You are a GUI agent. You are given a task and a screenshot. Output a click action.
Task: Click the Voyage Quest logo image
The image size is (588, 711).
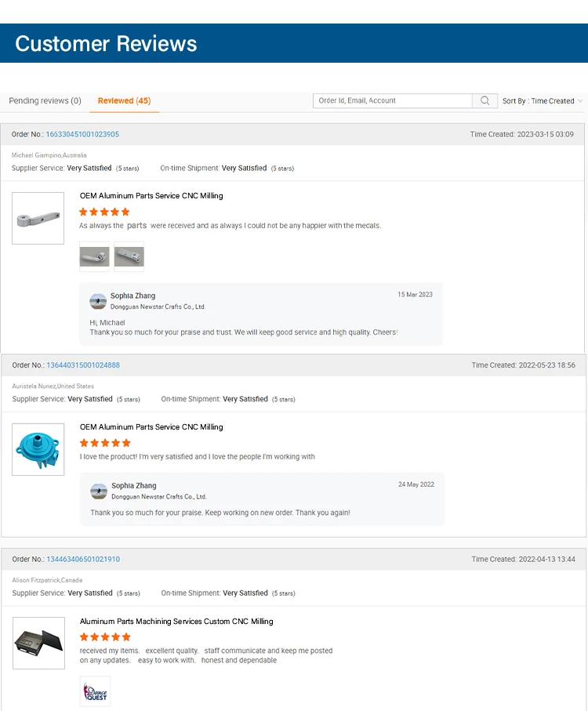coord(96,691)
